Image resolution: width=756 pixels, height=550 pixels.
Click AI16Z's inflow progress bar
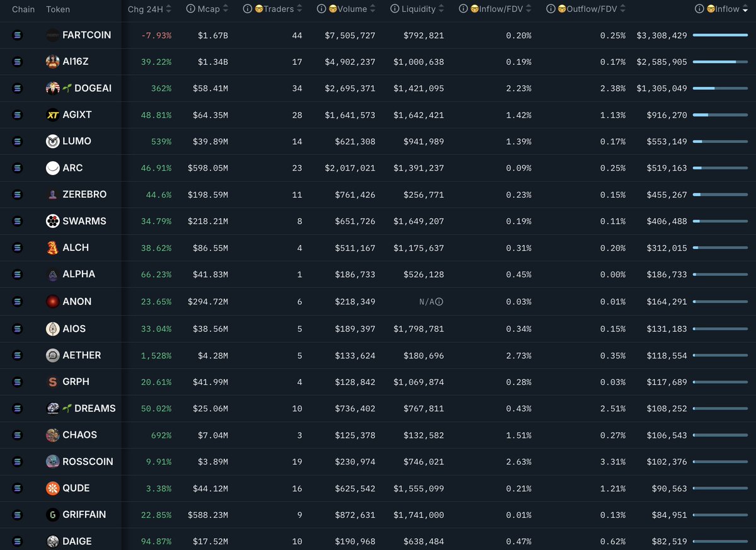[720, 62]
